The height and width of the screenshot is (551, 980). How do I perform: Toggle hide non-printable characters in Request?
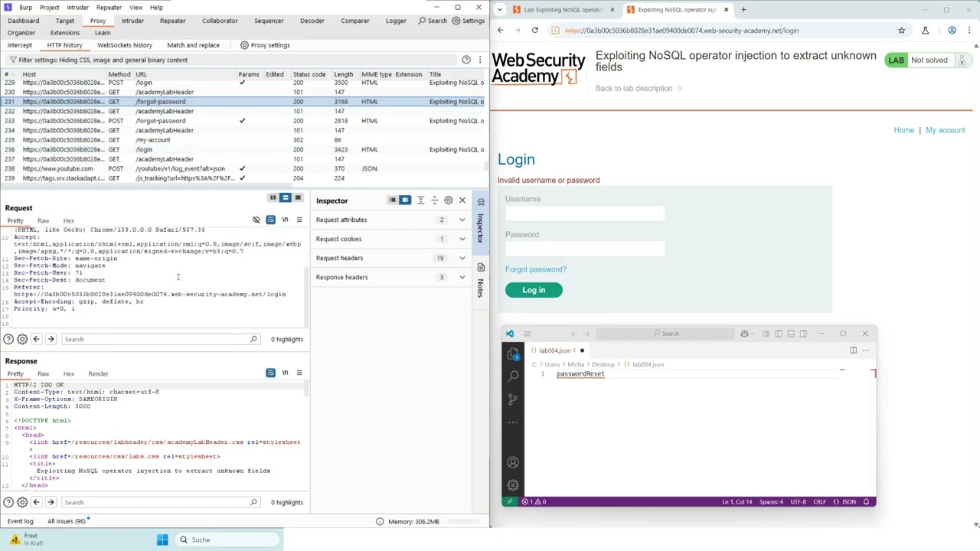pos(256,220)
